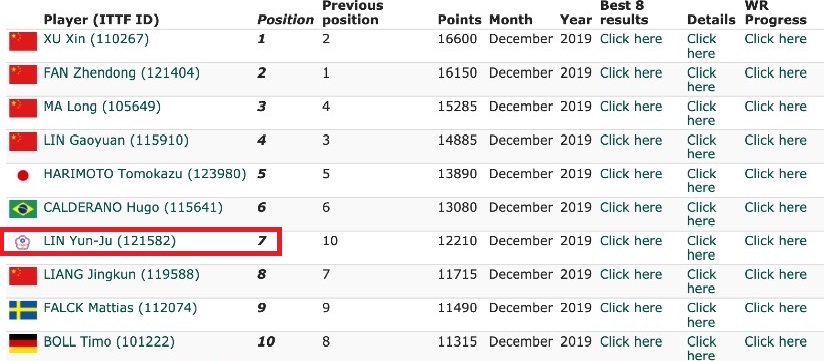
Task: View WR Progress for HARIMOTO Tomokazu
Action: (x=776, y=174)
